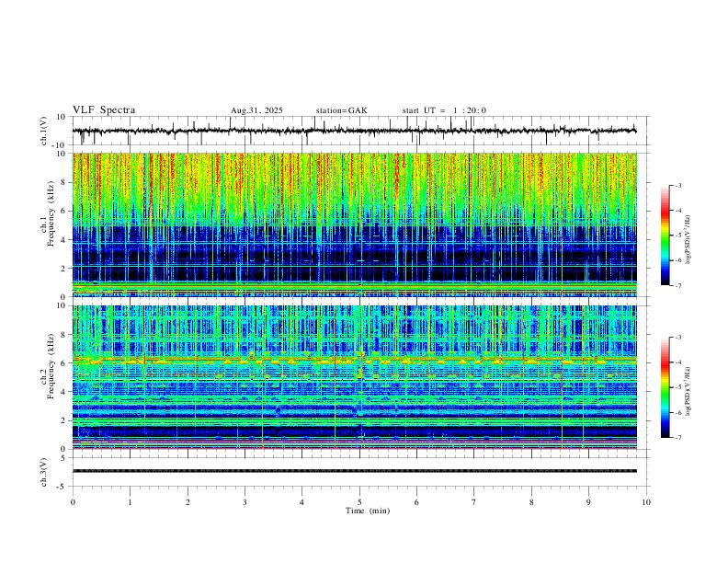
Task: Click the ch.2 spectrogram color scale bar
Action: click(665, 387)
